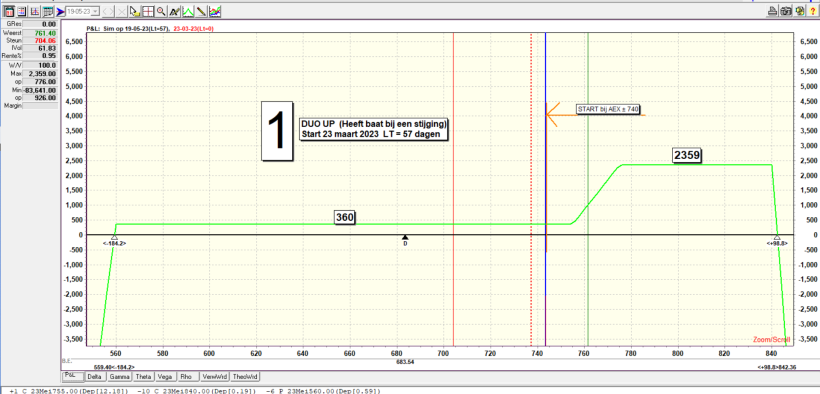Select the pencil line drawing tool
Screen dimensions: 820x394
click(201, 11)
